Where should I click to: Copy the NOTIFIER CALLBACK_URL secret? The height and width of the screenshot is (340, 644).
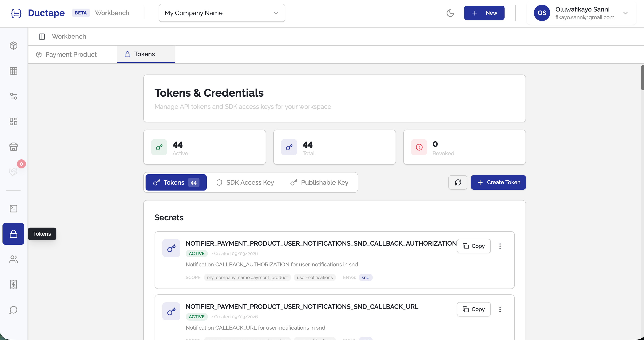tap(473, 309)
